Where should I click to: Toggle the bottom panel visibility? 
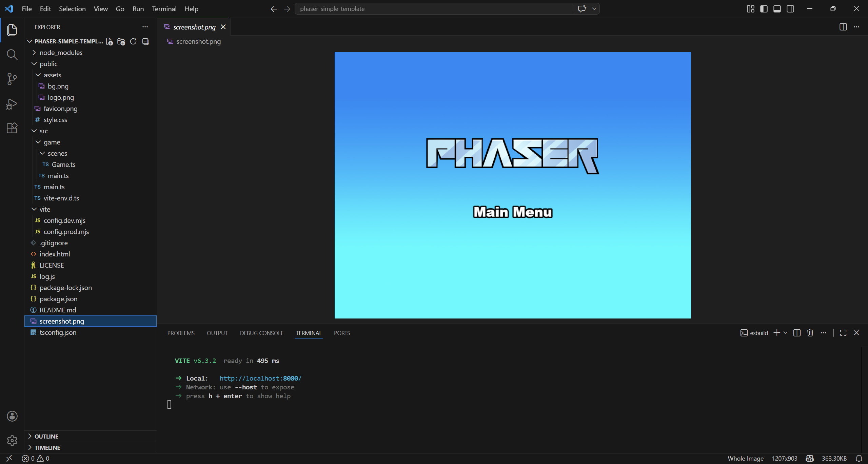[x=777, y=9]
